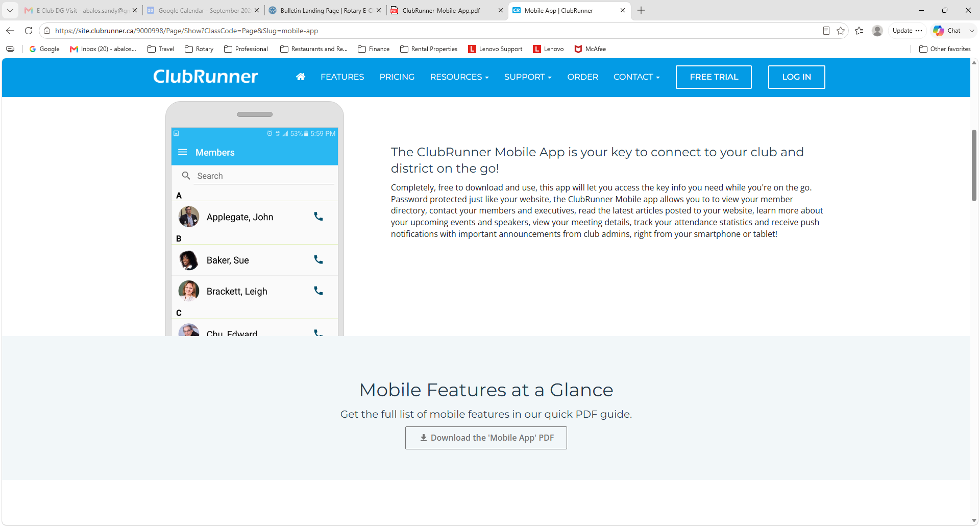Viewport: 980px width, 527px height.
Task: Open Restaurants and Re... bookmarks folder
Action: 314,49
